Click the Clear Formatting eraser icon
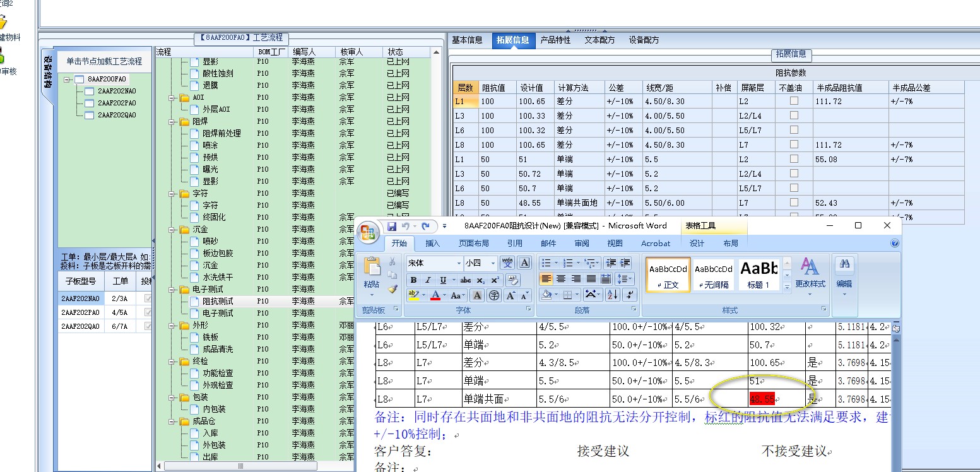The height and width of the screenshot is (472, 980). (512, 280)
